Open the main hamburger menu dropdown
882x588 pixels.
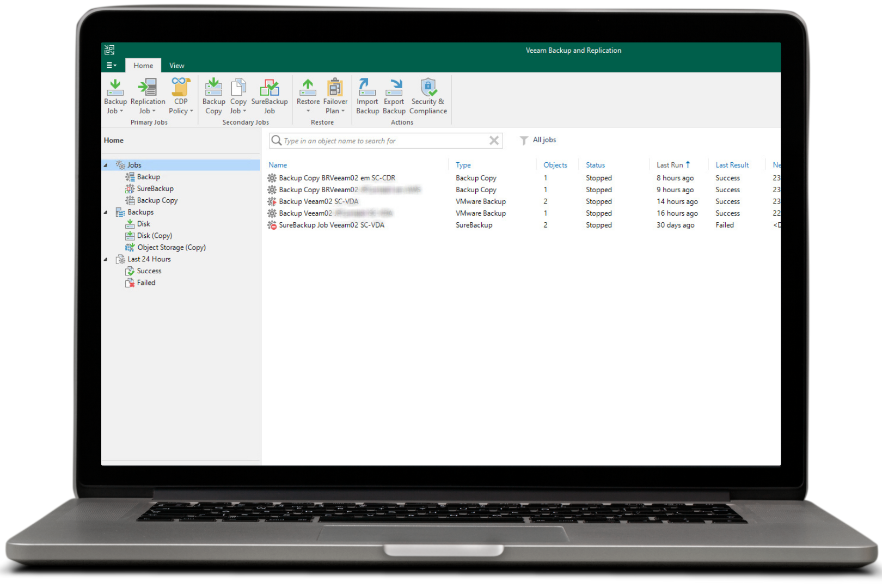(112, 65)
